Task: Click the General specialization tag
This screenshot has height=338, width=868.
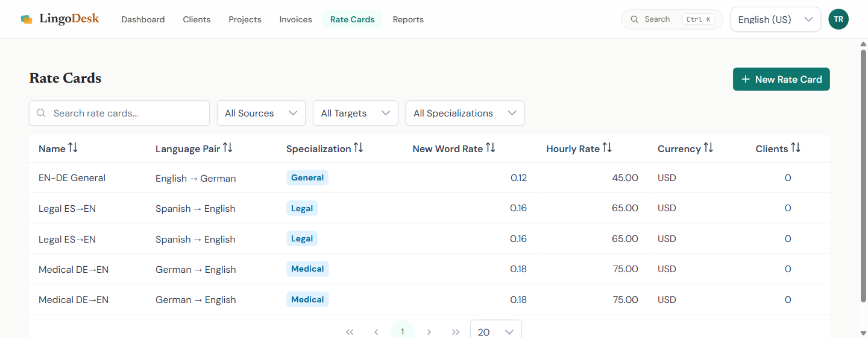Action: 307,177
